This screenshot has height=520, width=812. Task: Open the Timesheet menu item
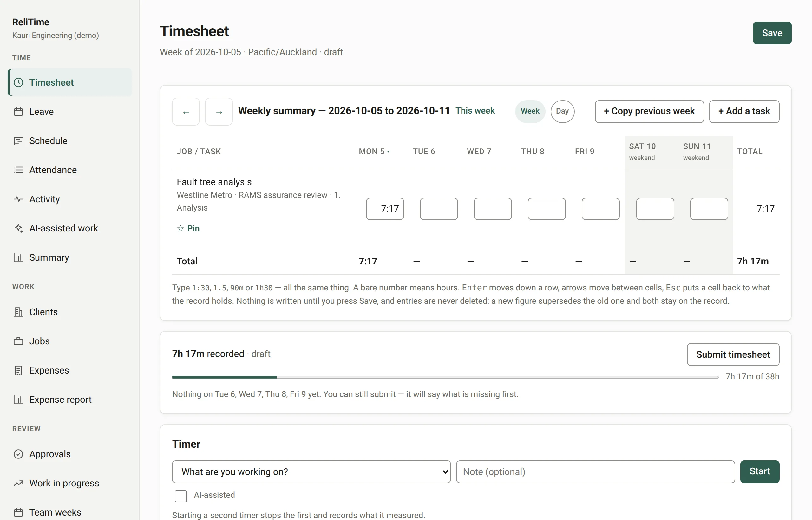click(x=70, y=82)
